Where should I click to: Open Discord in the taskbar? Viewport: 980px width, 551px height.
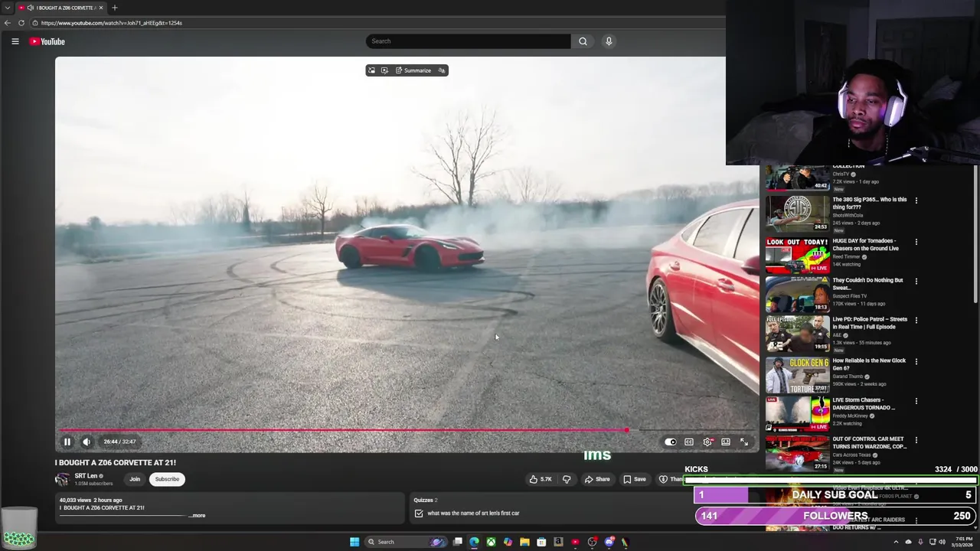click(x=609, y=542)
